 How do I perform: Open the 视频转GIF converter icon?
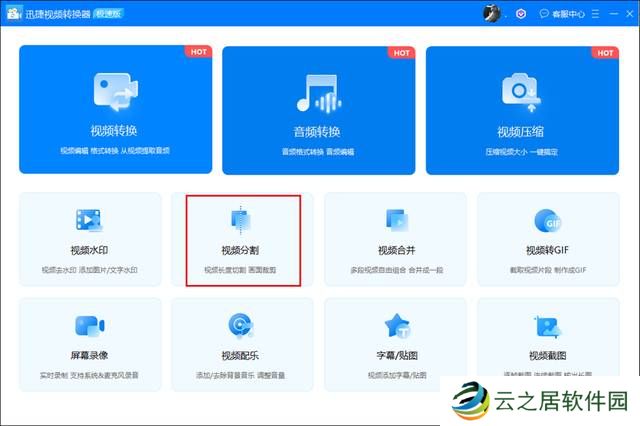click(547, 220)
